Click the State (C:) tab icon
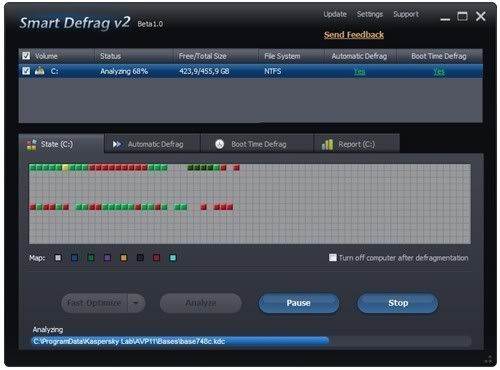This screenshot has height=370, width=500. point(32,145)
